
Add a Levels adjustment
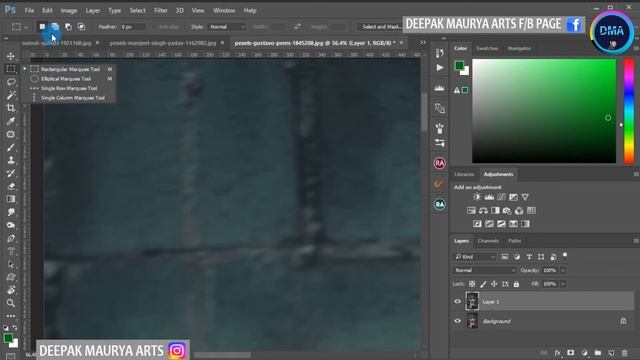click(x=489, y=197)
